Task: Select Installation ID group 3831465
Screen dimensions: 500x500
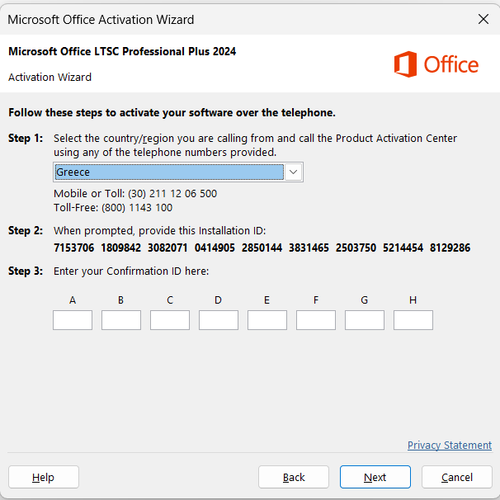Action: pyautogui.click(x=309, y=248)
